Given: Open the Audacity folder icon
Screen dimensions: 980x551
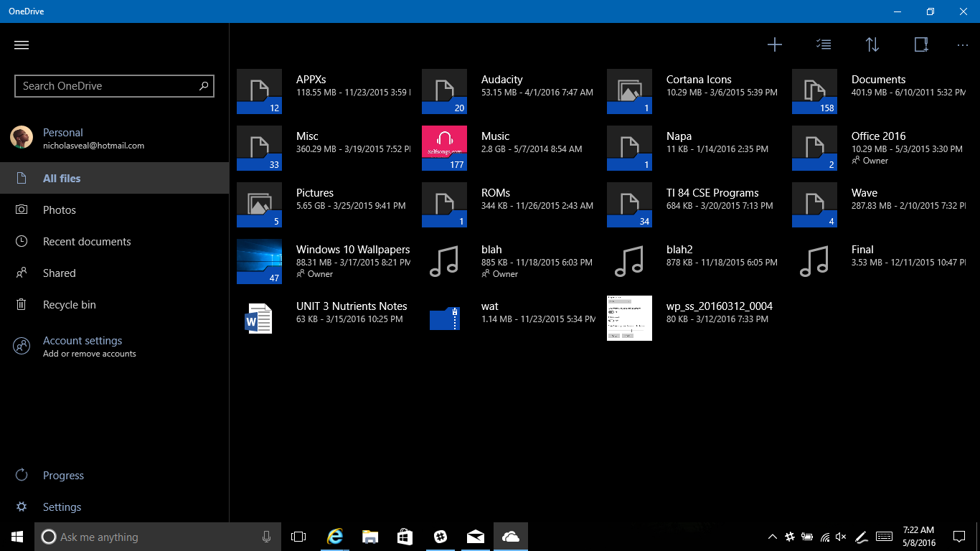Looking at the screenshot, I should point(444,91).
